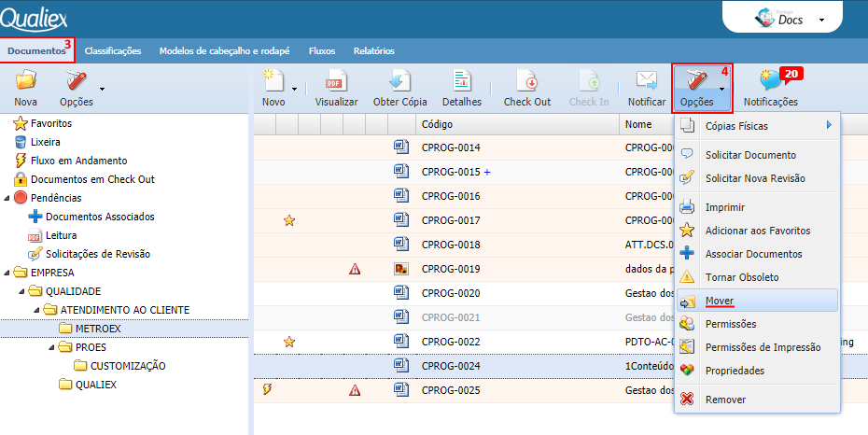Viewport: 868px width, 435px height.
Task: Select document row CPROG-0020
Action: [464, 293]
